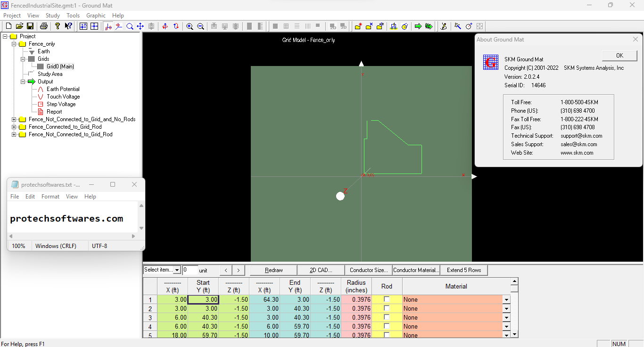The image size is (644, 347).
Task: Tick the Rod checkbox in row 1
Action: [387, 299]
